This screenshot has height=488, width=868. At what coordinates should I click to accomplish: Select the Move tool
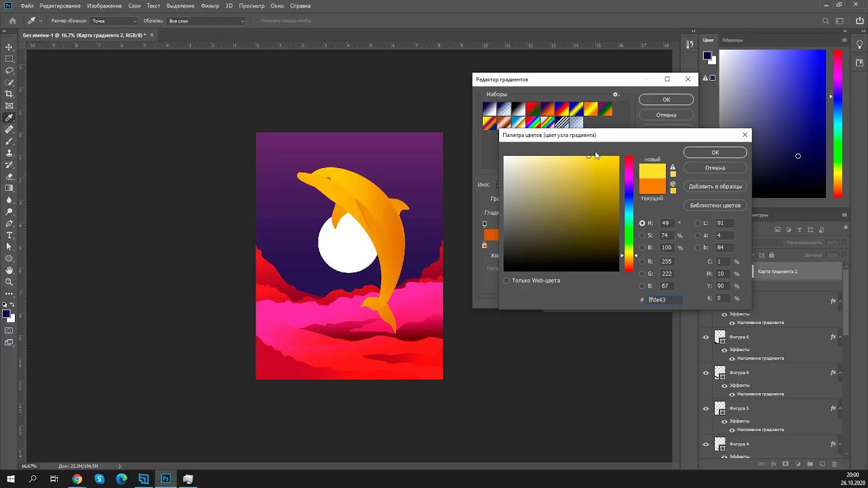coord(9,47)
